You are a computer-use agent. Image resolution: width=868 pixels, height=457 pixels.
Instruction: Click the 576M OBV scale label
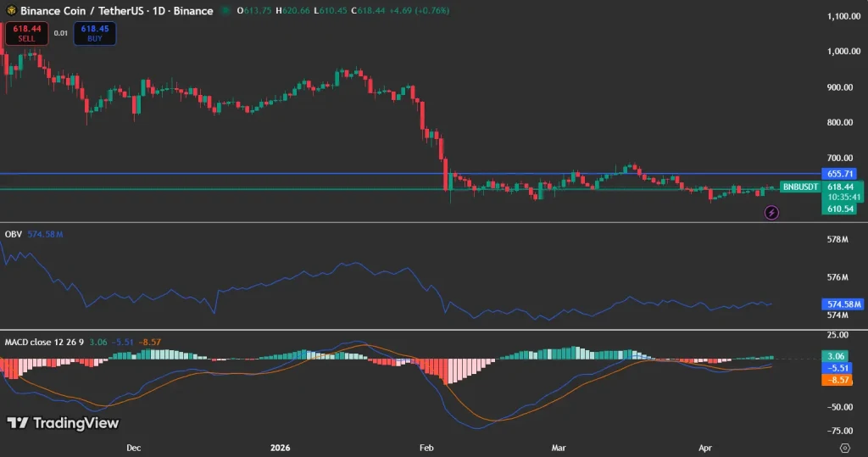point(837,277)
